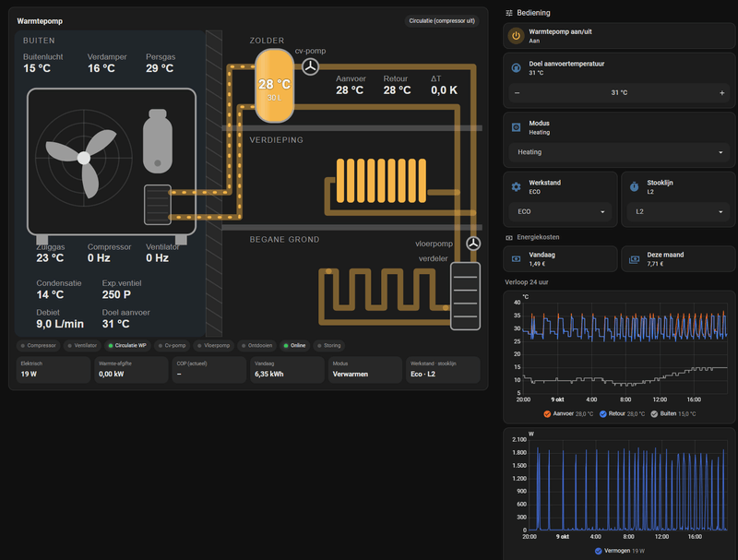Click the Stooklijn timer icon
The image size is (738, 560).
click(634, 187)
